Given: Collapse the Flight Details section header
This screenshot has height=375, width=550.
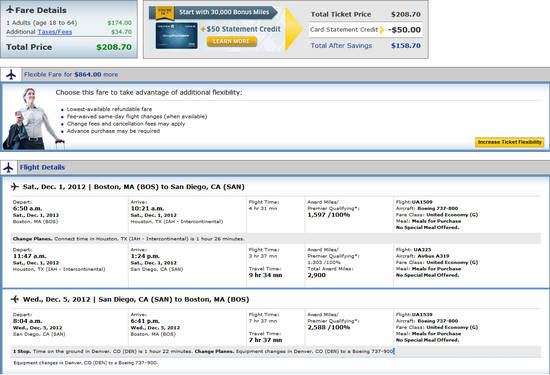Looking at the screenshot, I should 42,168.
